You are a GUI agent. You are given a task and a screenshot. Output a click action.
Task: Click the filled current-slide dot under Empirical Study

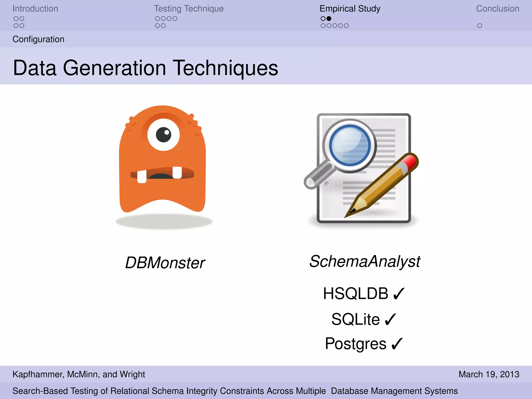coord(329,18)
